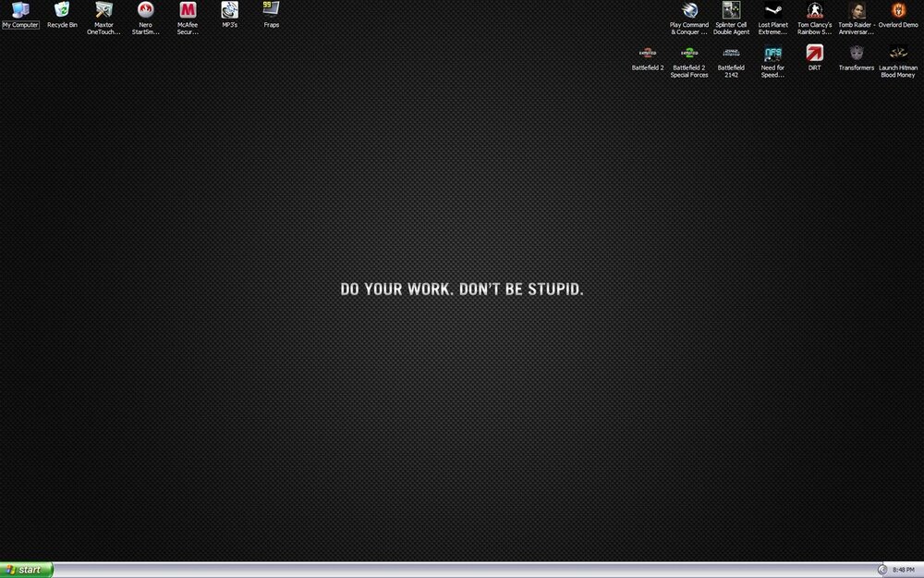Click the taskbar clock showing 8:48 PM

904,570
